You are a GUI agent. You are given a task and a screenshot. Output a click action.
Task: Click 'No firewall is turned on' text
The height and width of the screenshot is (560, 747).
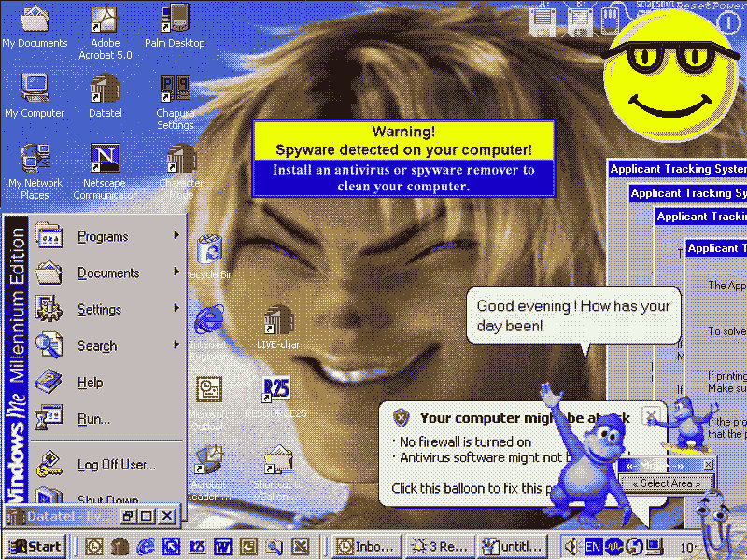(x=465, y=441)
